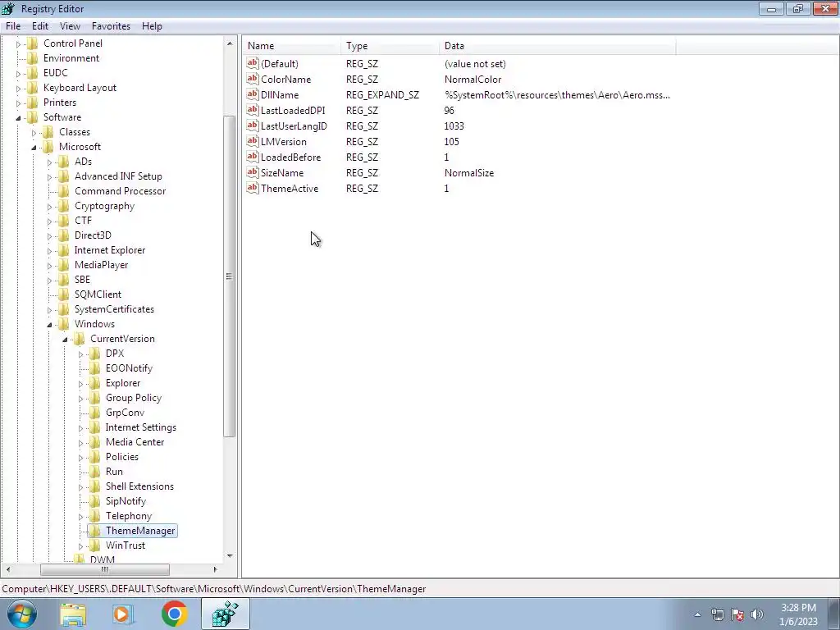Click the Policies key folder icon
This screenshot has width=840, height=630.
click(x=95, y=456)
